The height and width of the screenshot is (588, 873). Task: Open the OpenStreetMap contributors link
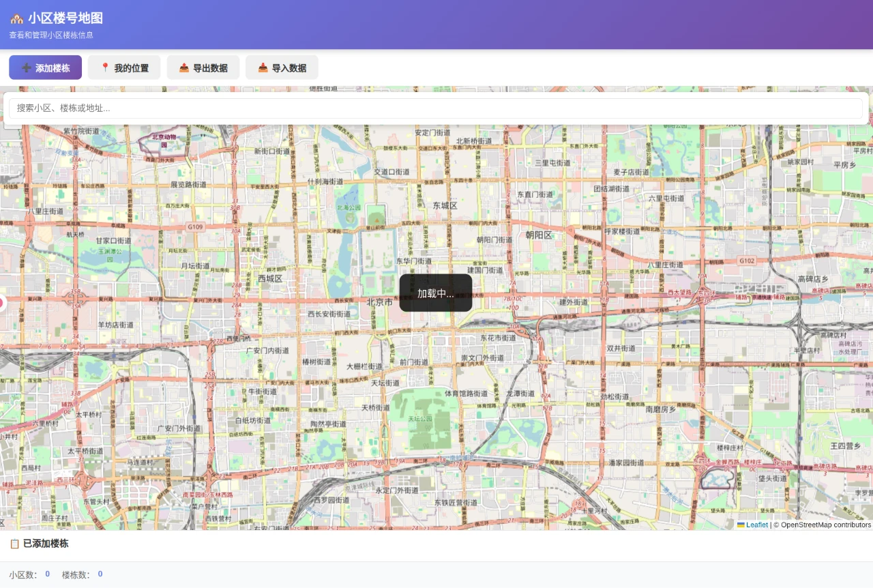click(x=826, y=525)
